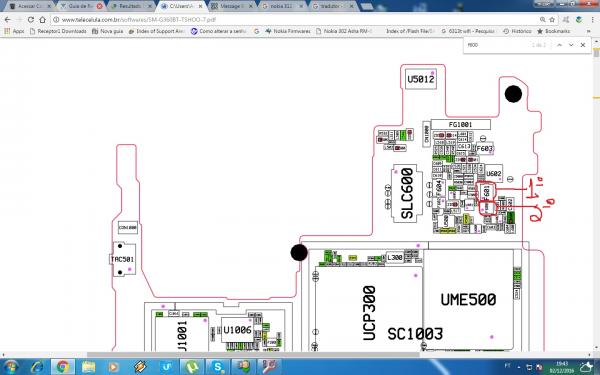Reload the page with the refresh icon
The width and height of the screenshot is (600, 375).
31,20
